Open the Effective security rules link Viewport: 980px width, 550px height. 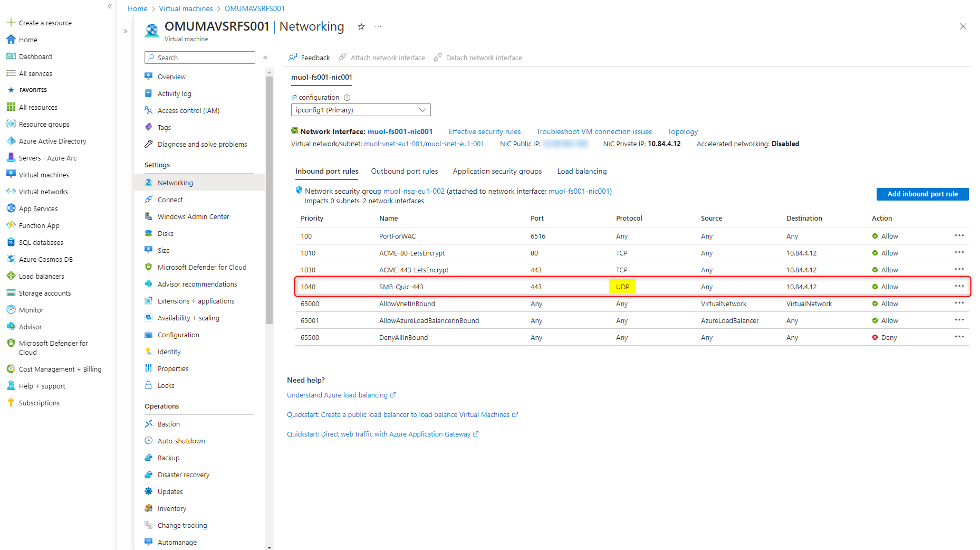point(484,131)
